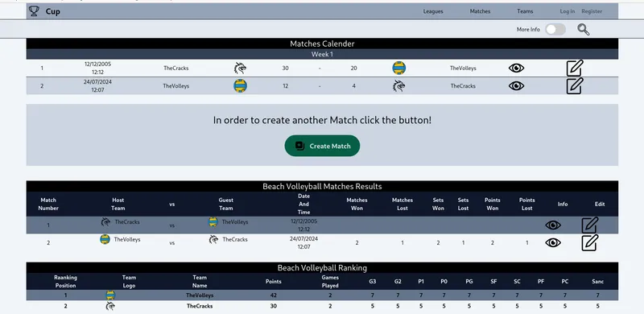Click the trophy logo icon

click(x=34, y=11)
